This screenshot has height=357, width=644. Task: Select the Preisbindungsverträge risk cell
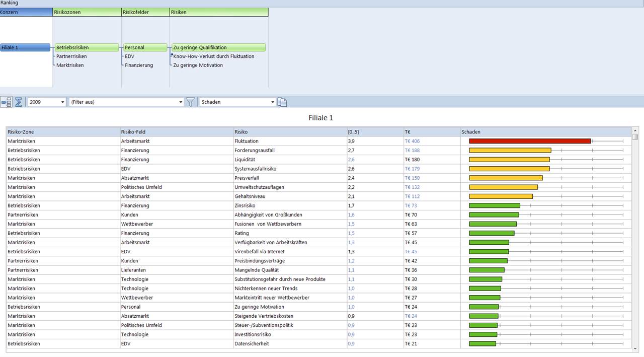(x=290, y=261)
